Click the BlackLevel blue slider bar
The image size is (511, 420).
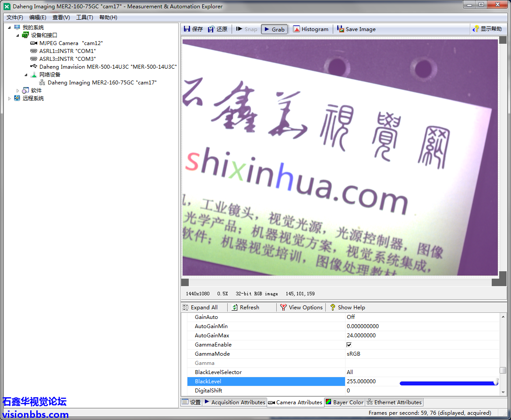click(447, 383)
